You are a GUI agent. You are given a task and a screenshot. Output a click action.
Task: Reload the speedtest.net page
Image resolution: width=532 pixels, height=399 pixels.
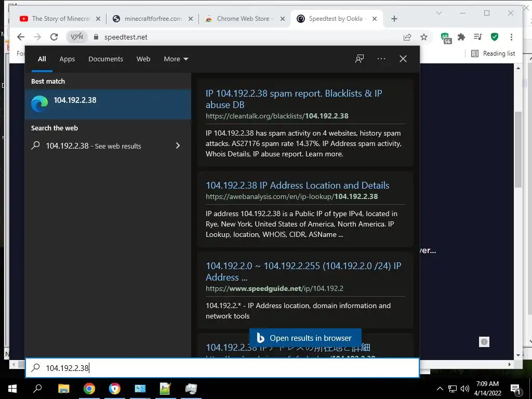coord(54,37)
